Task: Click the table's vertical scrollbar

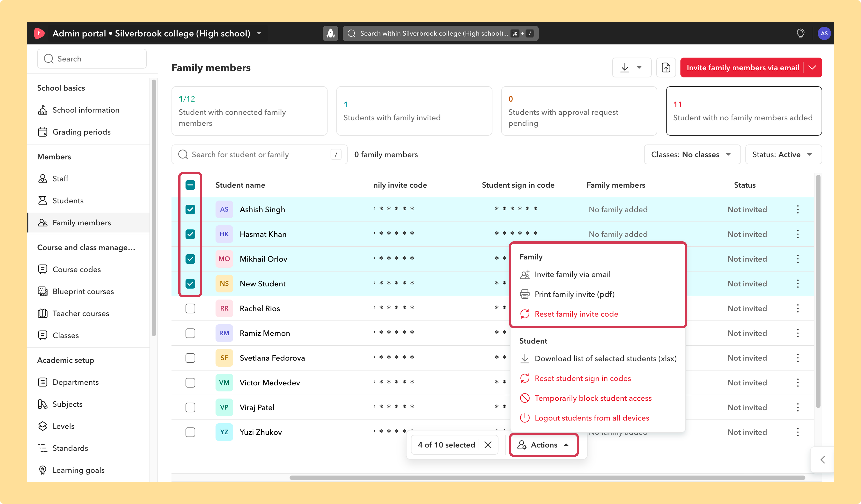Action: point(818,291)
